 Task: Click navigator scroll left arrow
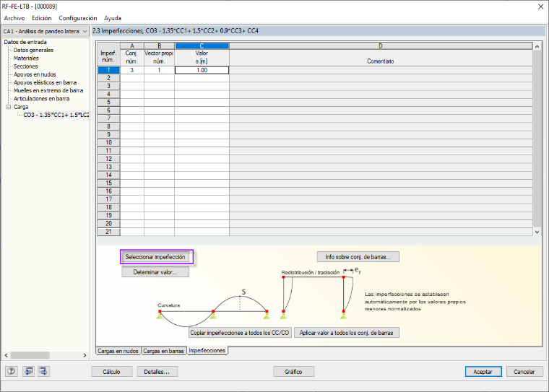[6, 355]
